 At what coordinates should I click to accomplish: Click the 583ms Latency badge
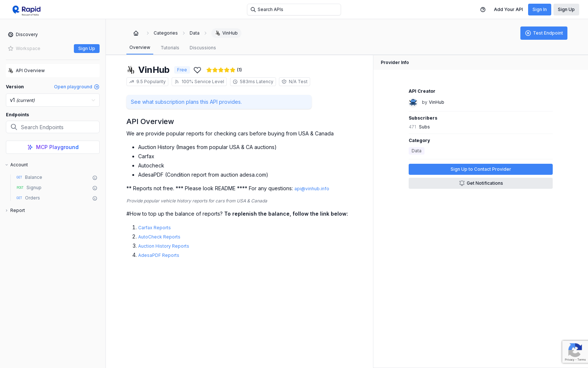point(253,82)
